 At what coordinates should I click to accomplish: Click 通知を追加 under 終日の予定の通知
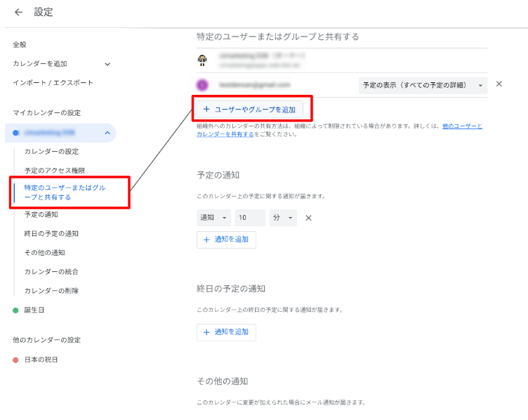(226, 332)
